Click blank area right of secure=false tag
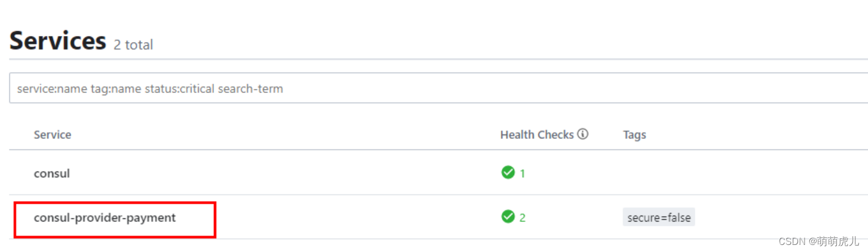 click(776, 217)
